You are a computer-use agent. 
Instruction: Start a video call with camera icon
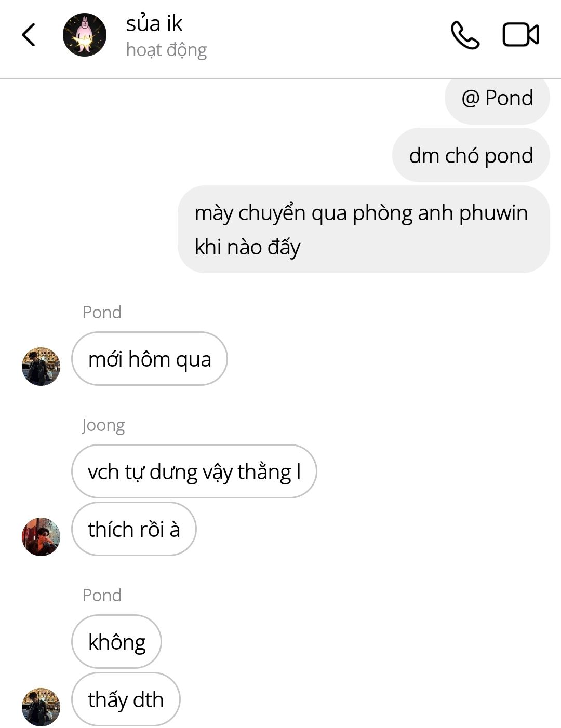click(x=520, y=35)
